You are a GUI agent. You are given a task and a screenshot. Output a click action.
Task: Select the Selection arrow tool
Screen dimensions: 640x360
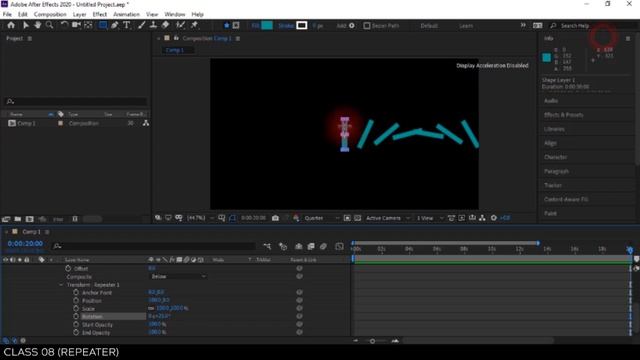pos(26,25)
